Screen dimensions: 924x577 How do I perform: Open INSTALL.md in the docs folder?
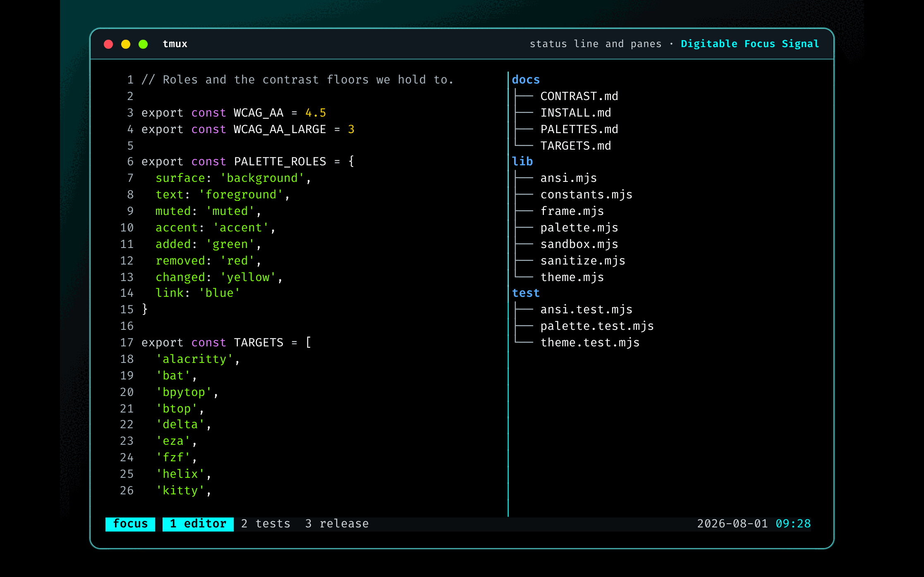pyautogui.click(x=576, y=112)
